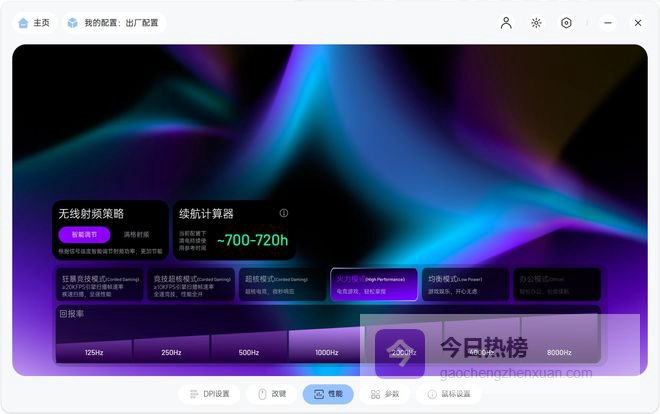Click the info icon beside 续航计算器
This screenshot has height=414, width=660.
284,213
